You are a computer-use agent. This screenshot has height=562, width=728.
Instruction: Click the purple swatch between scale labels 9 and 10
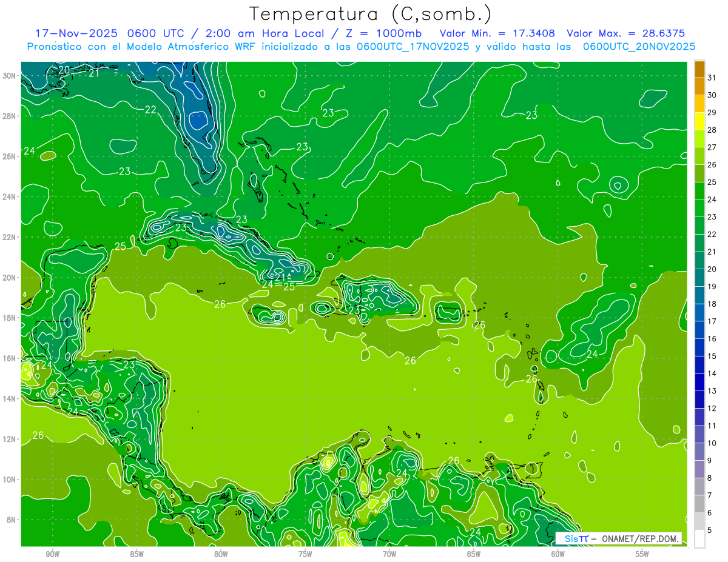tap(699, 452)
